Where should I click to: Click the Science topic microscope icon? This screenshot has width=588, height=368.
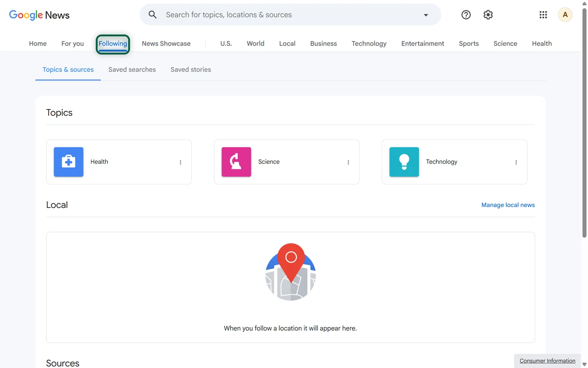pos(236,162)
